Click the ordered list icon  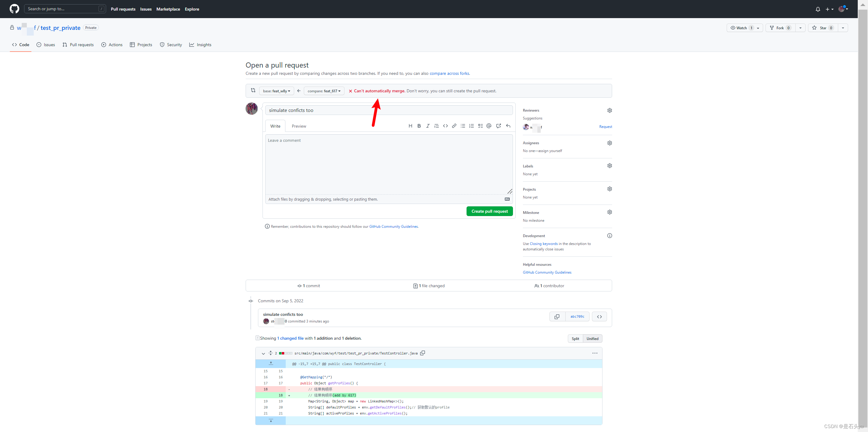tap(471, 126)
